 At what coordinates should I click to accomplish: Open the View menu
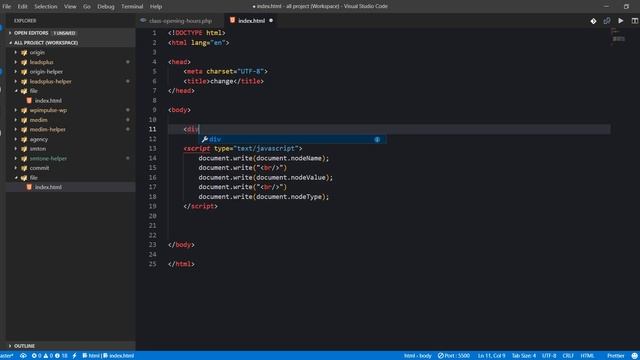tap(70, 7)
